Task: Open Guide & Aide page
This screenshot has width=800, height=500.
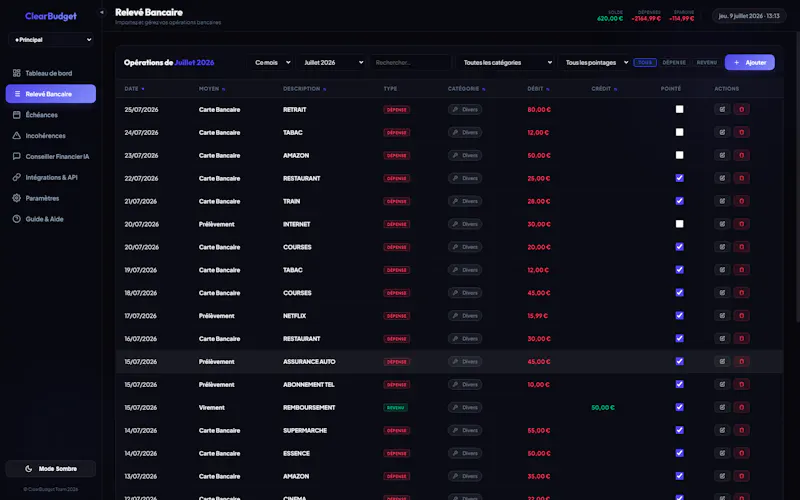Action: point(51,219)
